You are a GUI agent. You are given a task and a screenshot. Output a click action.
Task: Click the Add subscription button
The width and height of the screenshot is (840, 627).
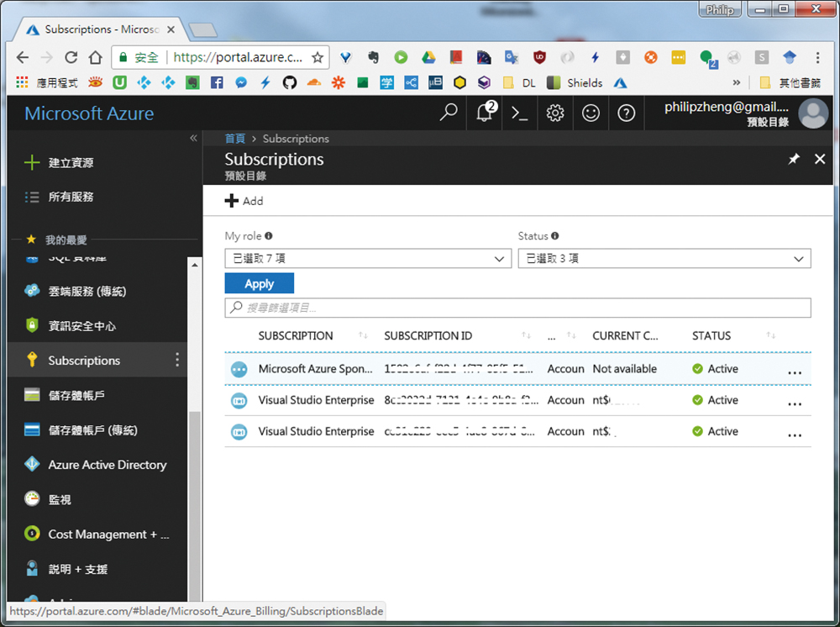point(244,201)
